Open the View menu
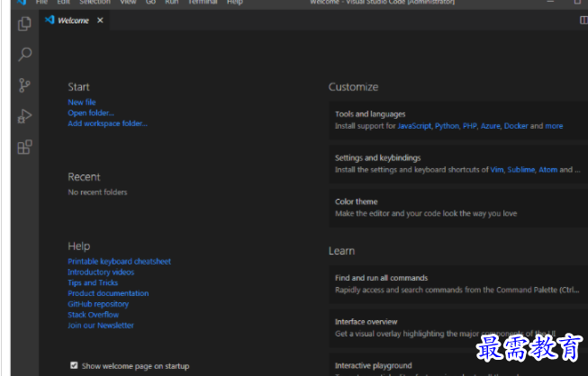Viewport: 588px width, 376px height. (128, 2)
